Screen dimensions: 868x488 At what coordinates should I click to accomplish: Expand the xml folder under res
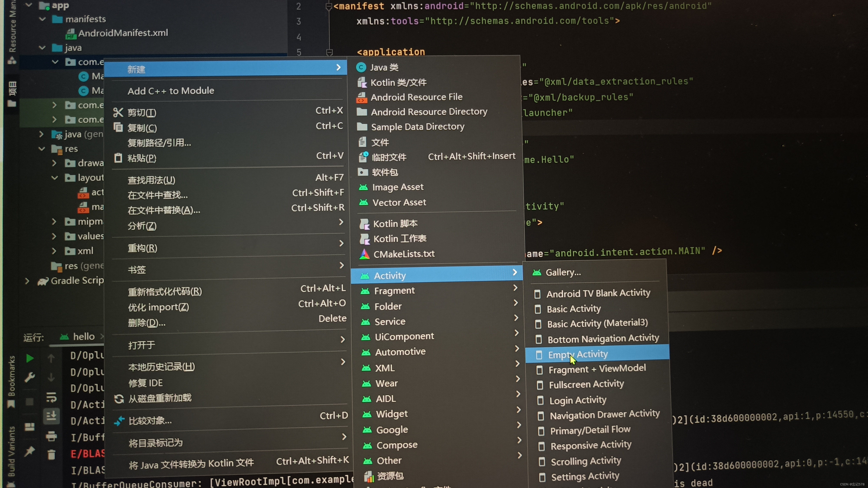click(x=54, y=251)
